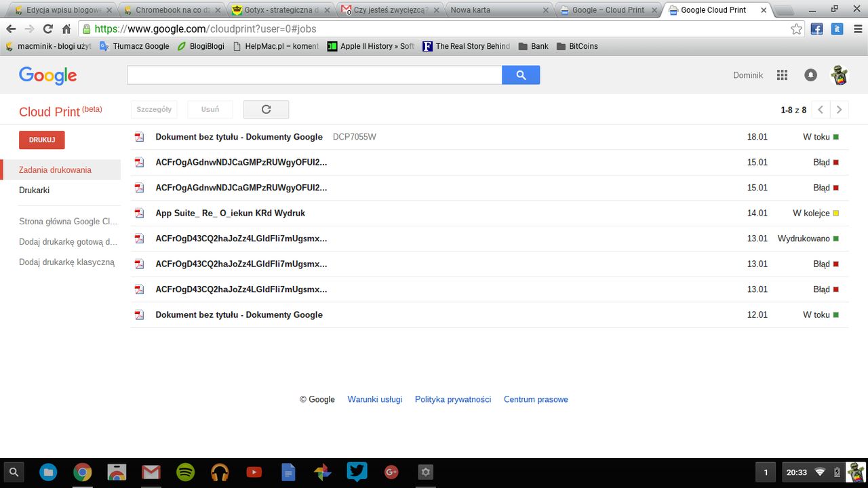Screen dimensions: 868x488
Task: Click the Usuń button
Action: 210,109
